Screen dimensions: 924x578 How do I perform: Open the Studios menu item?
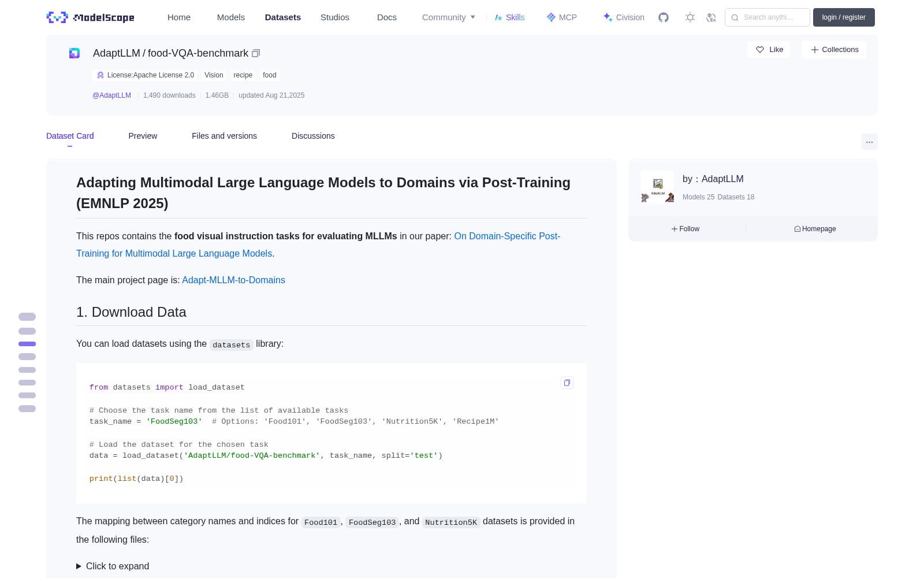335,17
